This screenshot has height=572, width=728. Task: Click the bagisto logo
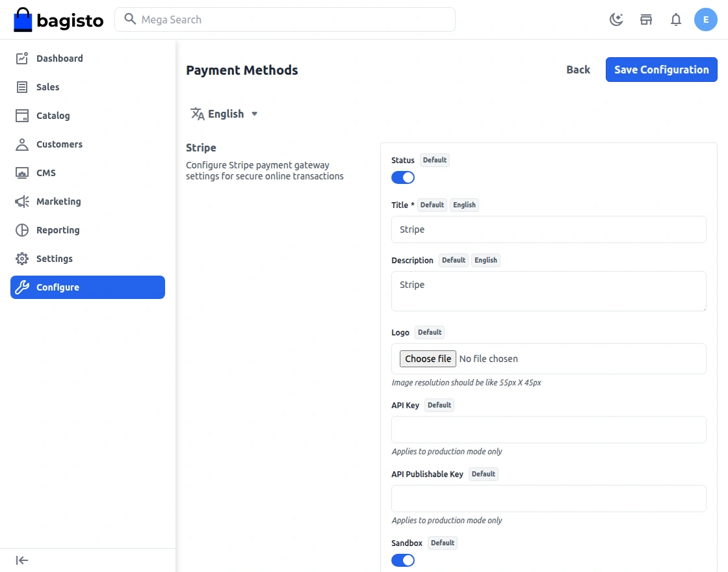pyautogui.click(x=58, y=19)
